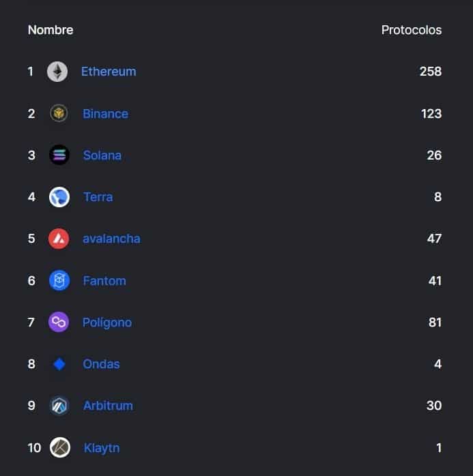
Task: Open the avalancha chain link
Action: [111, 239]
